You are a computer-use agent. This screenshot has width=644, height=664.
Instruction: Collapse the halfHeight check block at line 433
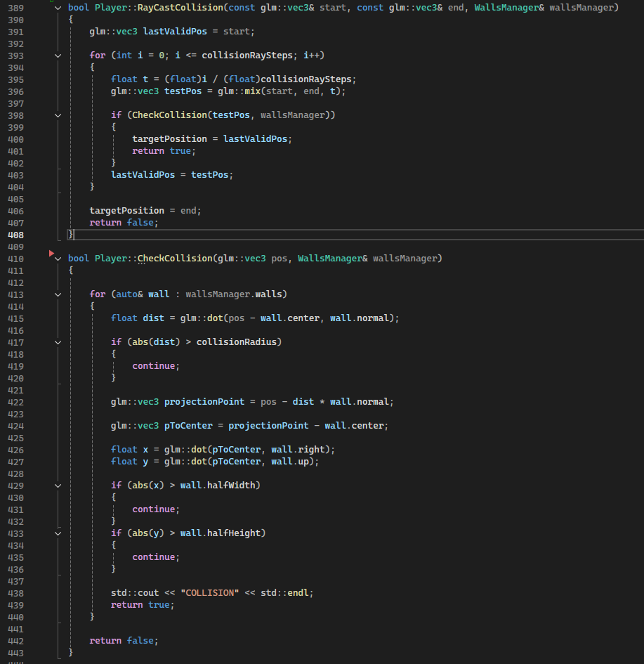pyautogui.click(x=58, y=533)
